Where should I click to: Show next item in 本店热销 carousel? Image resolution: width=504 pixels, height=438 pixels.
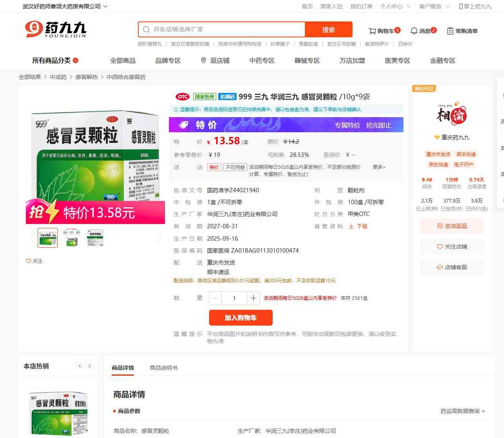(89, 366)
